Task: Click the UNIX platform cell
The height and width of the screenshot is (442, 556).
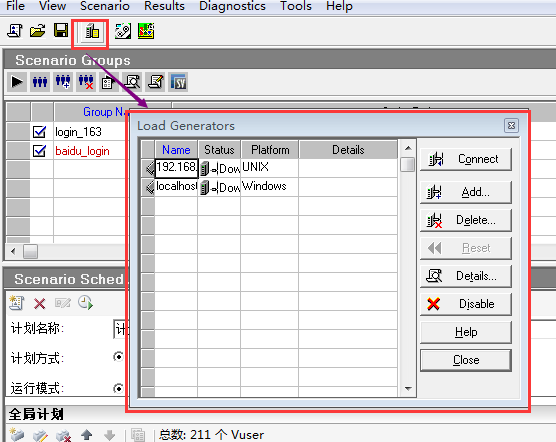Action: (x=269, y=168)
